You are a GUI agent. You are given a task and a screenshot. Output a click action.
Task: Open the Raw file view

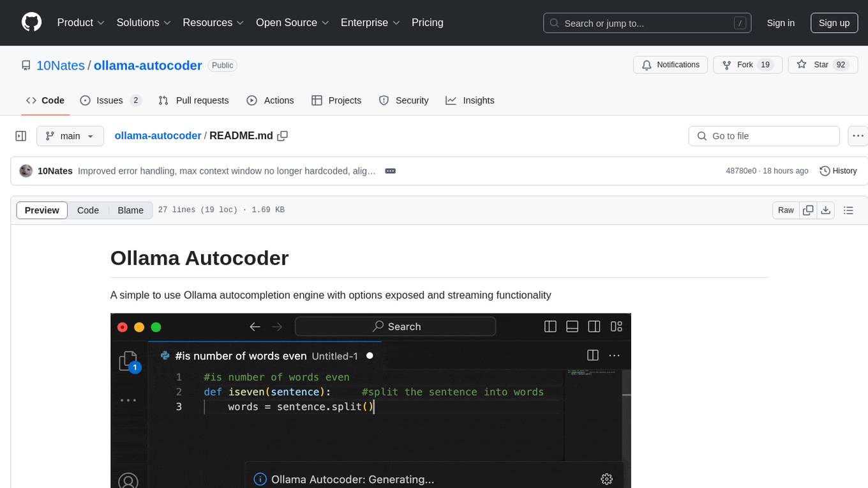tap(786, 210)
